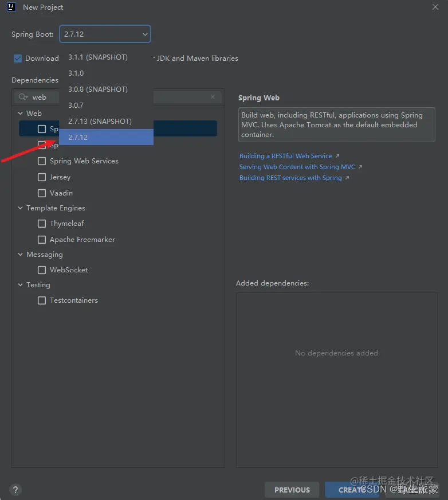
Task: Select version 3.1.0 from list
Action: click(x=106, y=73)
